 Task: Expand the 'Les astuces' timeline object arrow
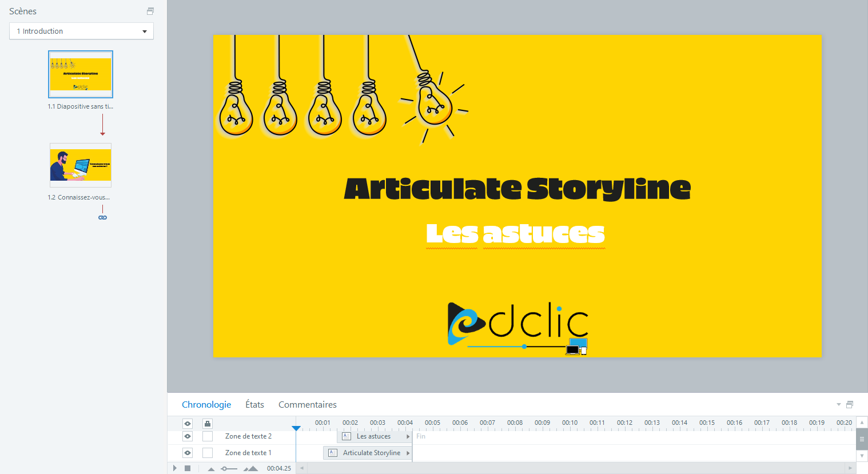409,436
